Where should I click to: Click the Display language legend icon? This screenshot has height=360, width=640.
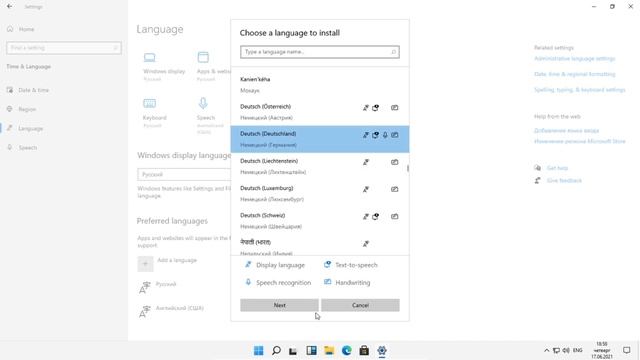248,264
